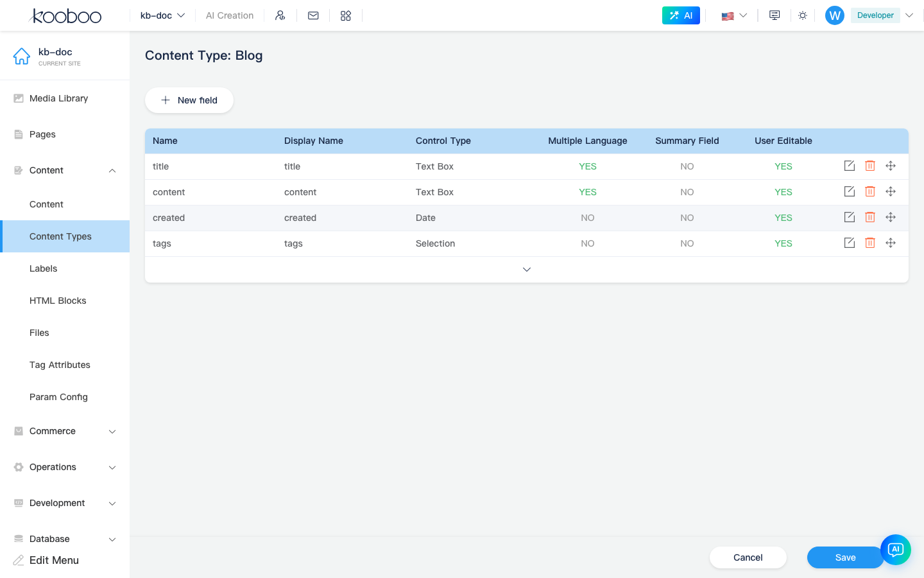Image resolution: width=924 pixels, height=578 pixels.
Task: Select the Content submenu item
Action: [65, 204]
